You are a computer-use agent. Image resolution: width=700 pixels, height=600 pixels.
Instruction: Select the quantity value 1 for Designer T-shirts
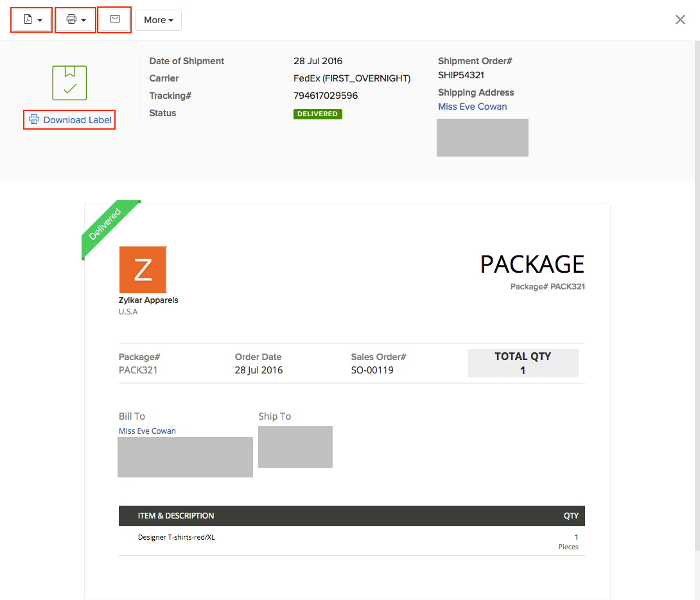point(575,536)
